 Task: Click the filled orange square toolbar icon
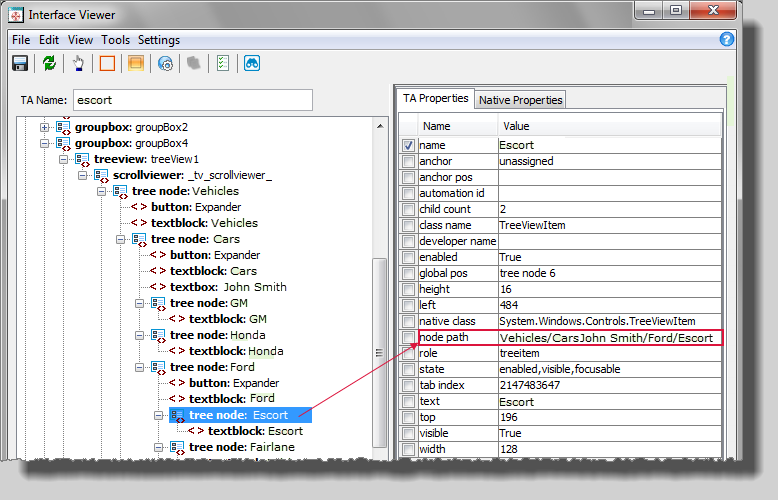(135, 63)
